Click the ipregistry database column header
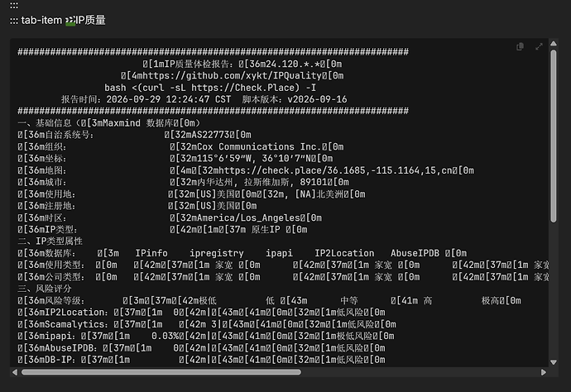The width and height of the screenshot is (571, 392). (x=217, y=253)
